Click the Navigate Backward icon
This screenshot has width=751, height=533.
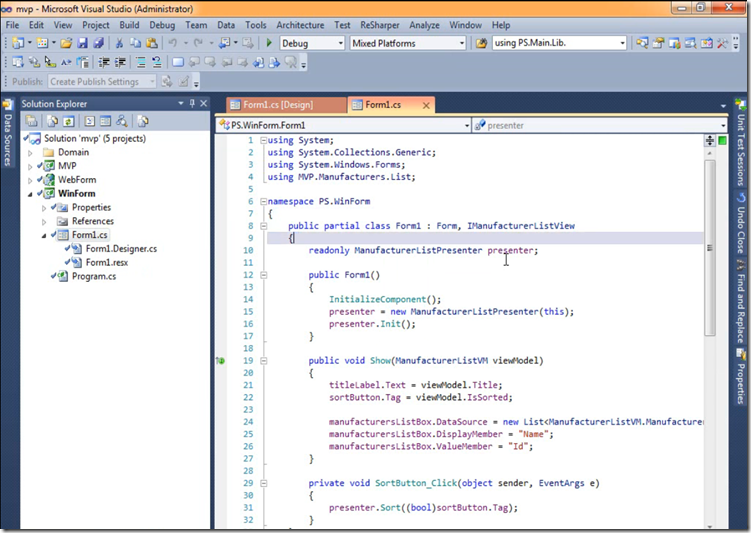click(x=224, y=43)
